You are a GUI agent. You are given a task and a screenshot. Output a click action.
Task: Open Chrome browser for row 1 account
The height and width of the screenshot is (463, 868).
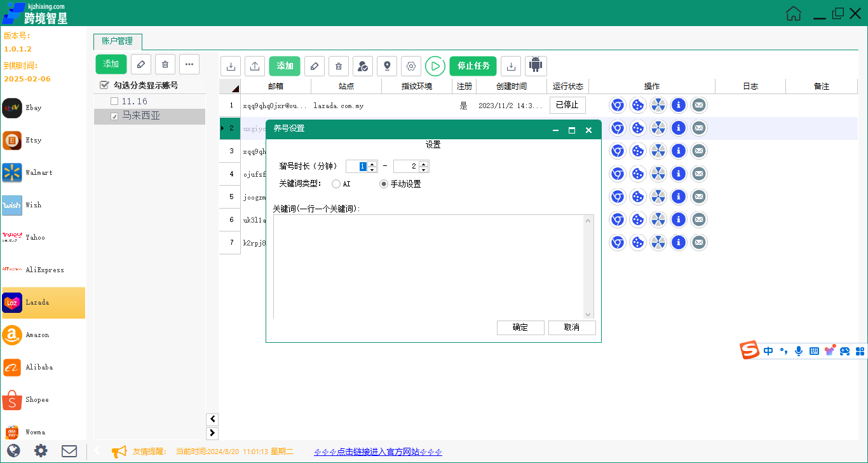(x=618, y=105)
